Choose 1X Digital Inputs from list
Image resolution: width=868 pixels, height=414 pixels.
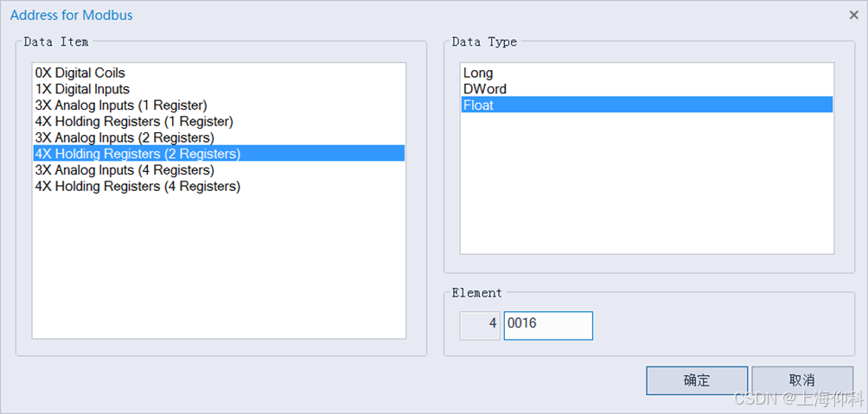point(83,89)
